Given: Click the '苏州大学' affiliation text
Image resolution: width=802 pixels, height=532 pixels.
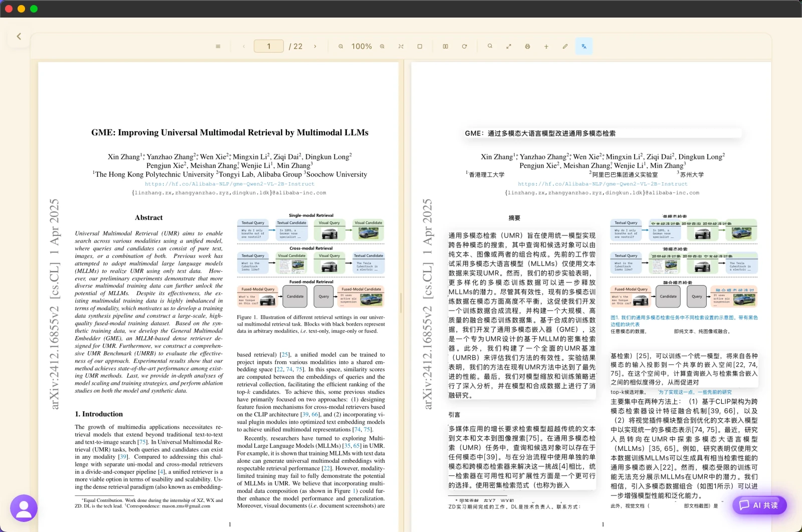Looking at the screenshot, I should point(692,175).
